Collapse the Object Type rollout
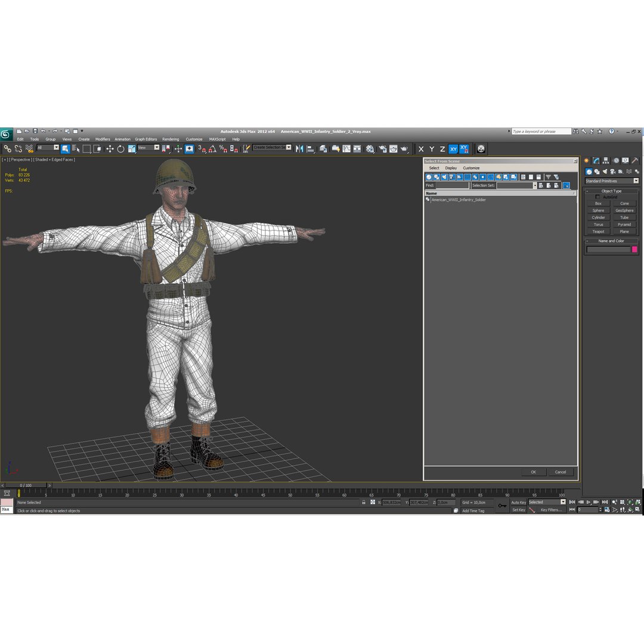The width and height of the screenshot is (644, 644). pyautogui.click(x=611, y=191)
